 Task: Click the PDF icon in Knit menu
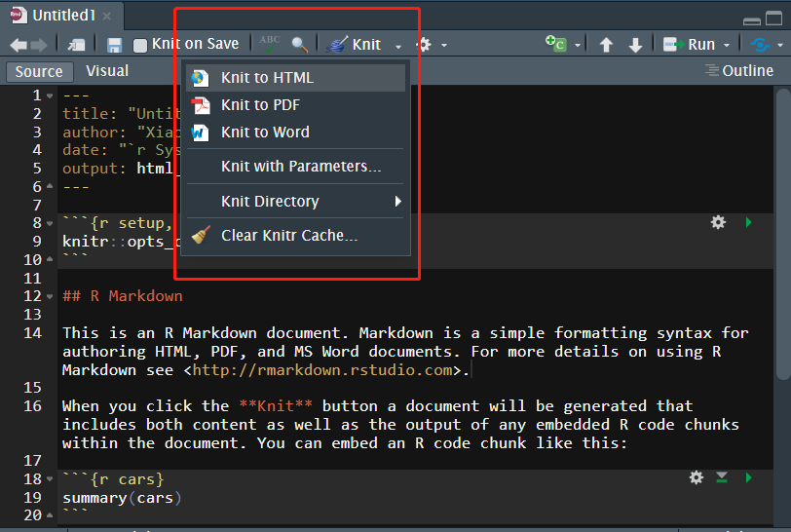click(x=200, y=105)
